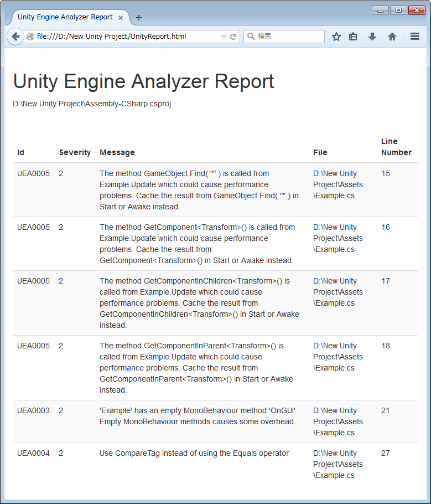Click the address bar file path
The width and height of the screenshot is (431, 504).
111,36
